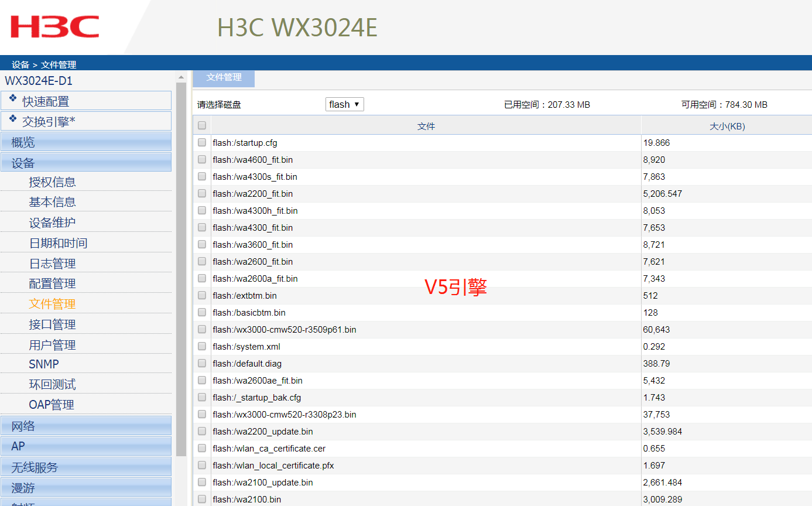
Task: Tick the checkbox for flash:/wx3000-cmw520-r3509p61.bin
Action: tap(202, 329)
